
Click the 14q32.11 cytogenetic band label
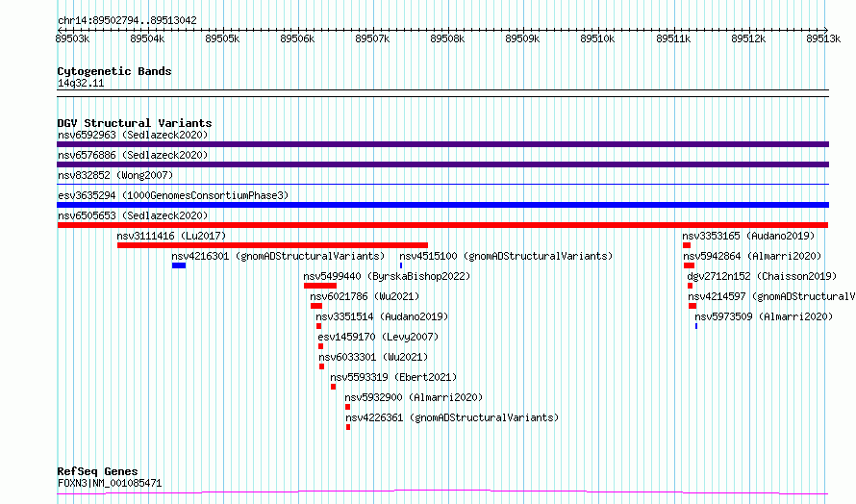81,83
